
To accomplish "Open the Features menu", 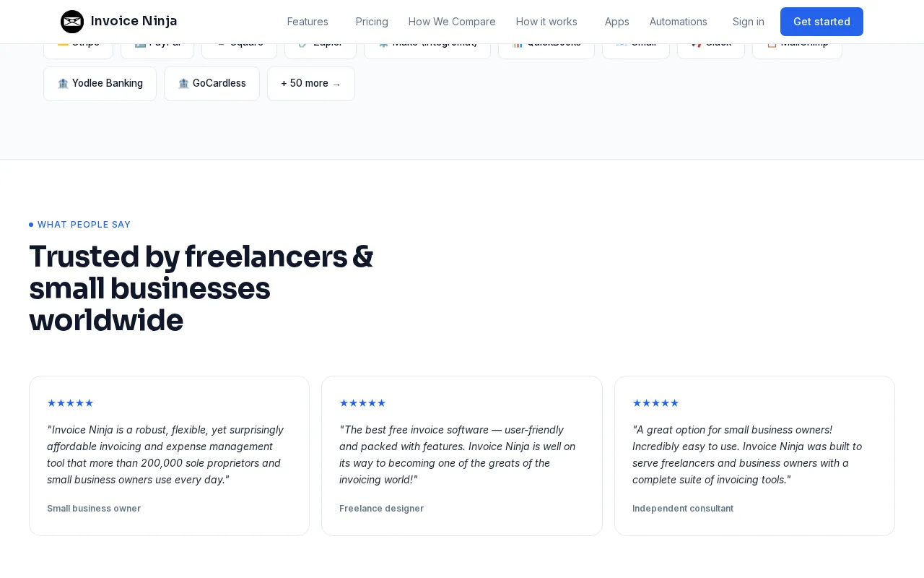I will [x=308, y=22].
